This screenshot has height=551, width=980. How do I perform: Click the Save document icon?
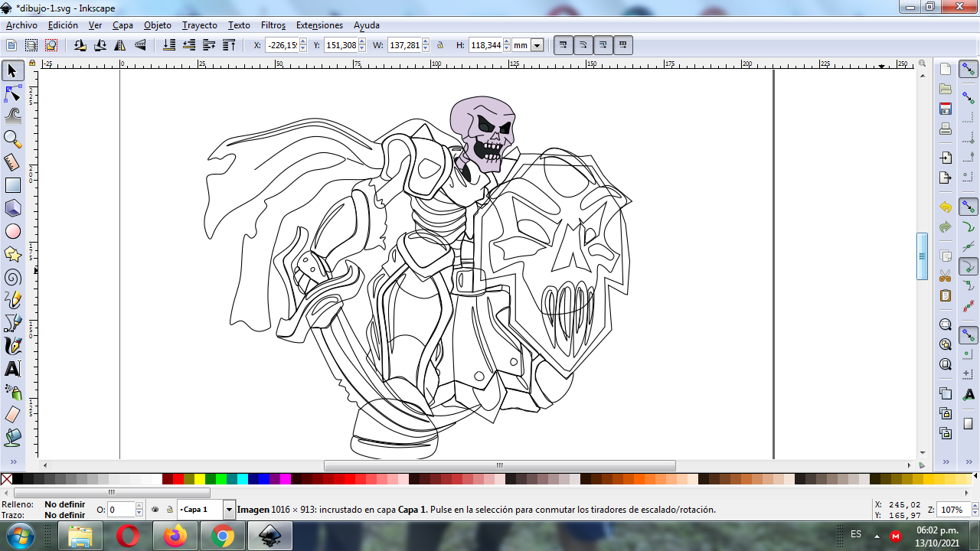(x=946, y=109)
